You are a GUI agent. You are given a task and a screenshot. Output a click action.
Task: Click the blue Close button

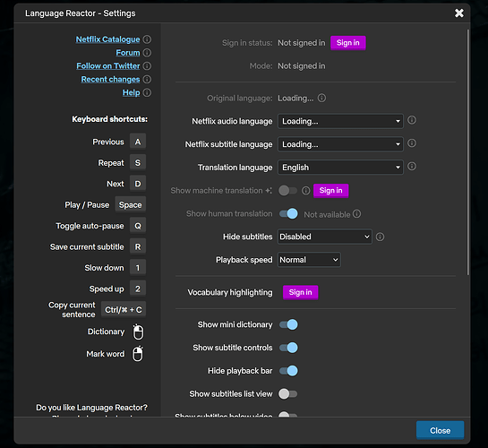click(440, 431)
